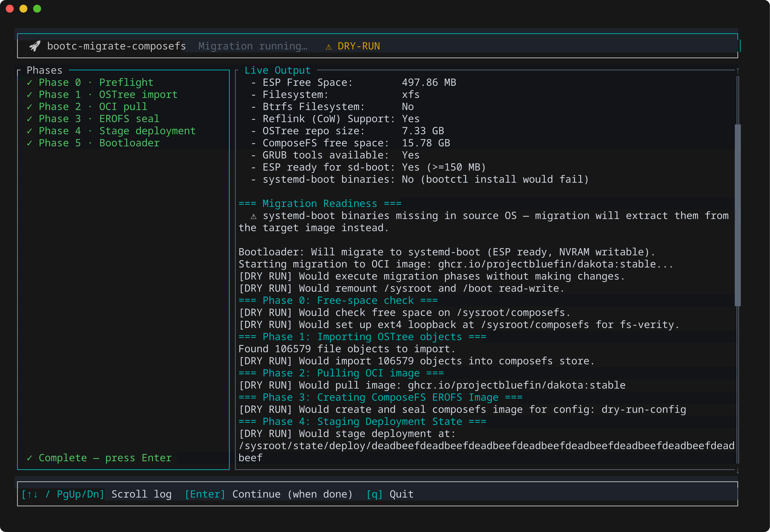This screenshot has height=532, width=770.
Task: Click Complete — press Enter status
Action: coord(99,458)
